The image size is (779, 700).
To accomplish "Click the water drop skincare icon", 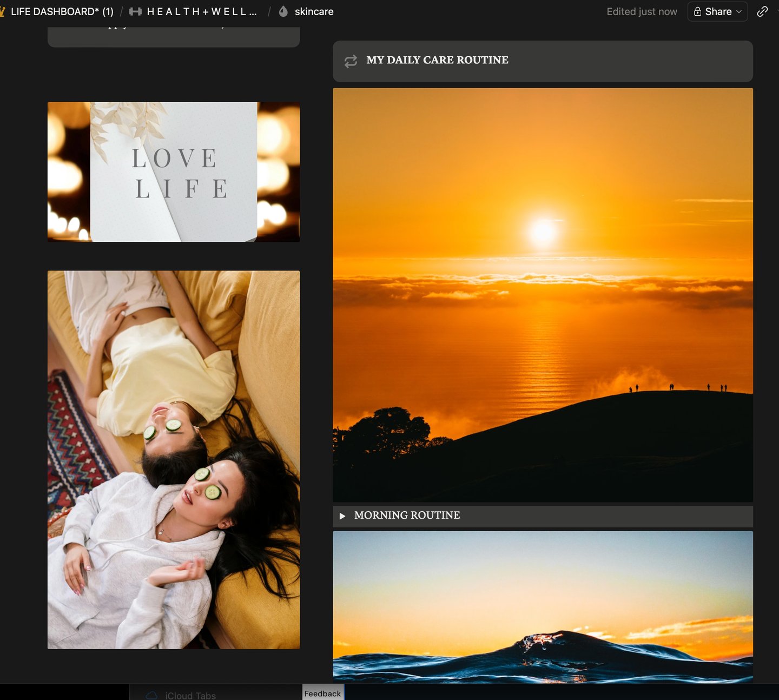I will click(283, 11).
